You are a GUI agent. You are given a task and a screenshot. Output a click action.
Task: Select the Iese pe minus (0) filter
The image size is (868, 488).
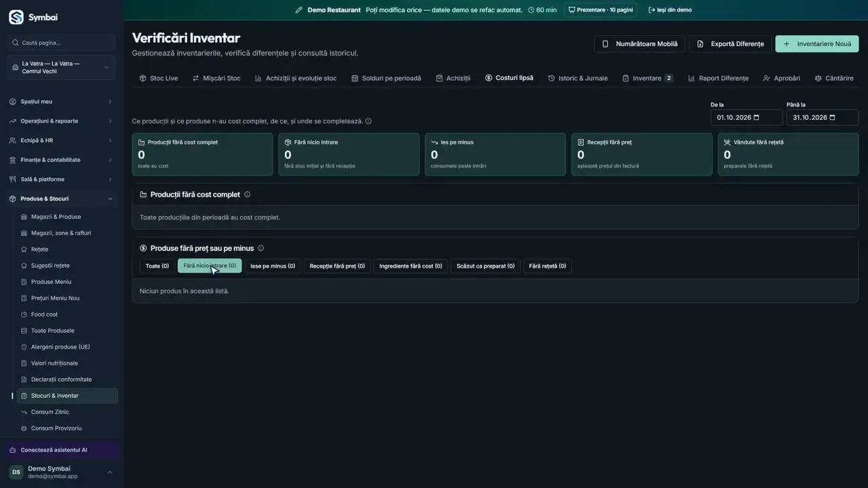(x=273, y=266)
